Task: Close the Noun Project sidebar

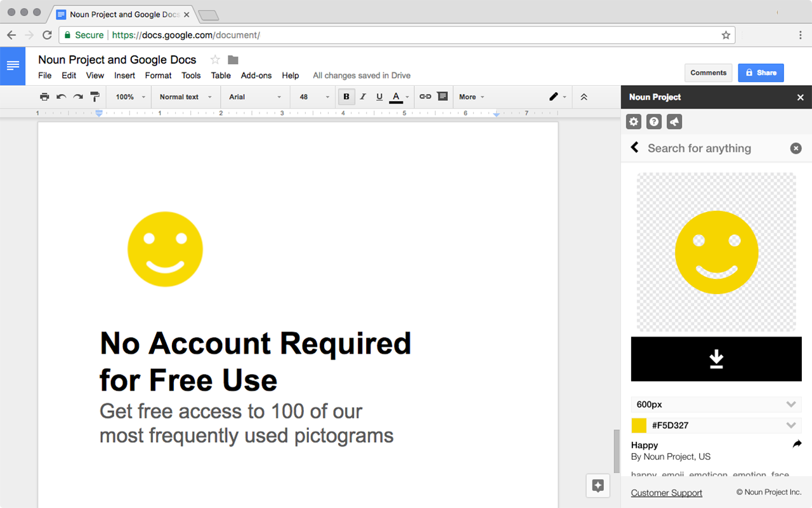Action: [x=801, y=97]
